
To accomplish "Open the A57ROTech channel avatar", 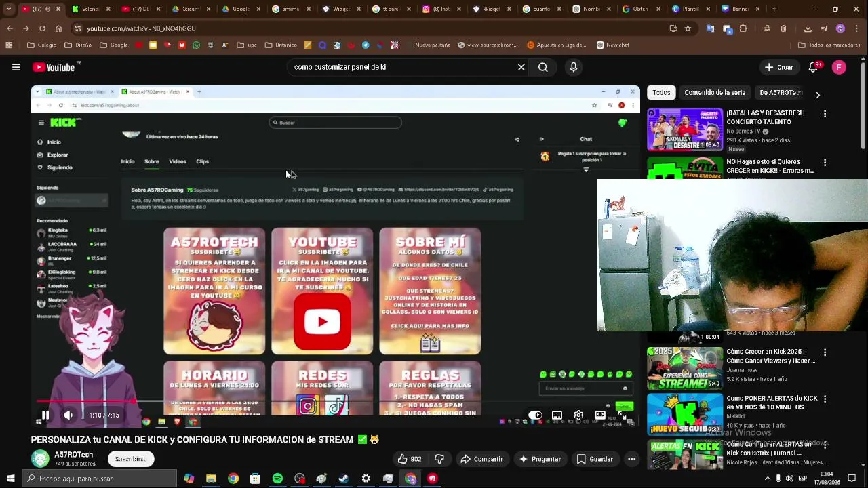I will (x=40, y=459).
